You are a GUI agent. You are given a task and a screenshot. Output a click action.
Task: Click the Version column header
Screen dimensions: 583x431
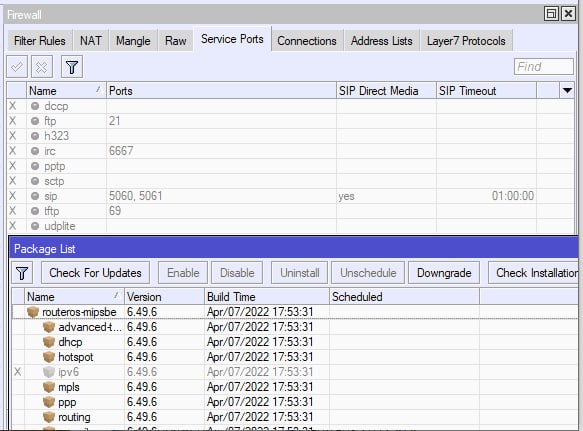click(164, 297)
